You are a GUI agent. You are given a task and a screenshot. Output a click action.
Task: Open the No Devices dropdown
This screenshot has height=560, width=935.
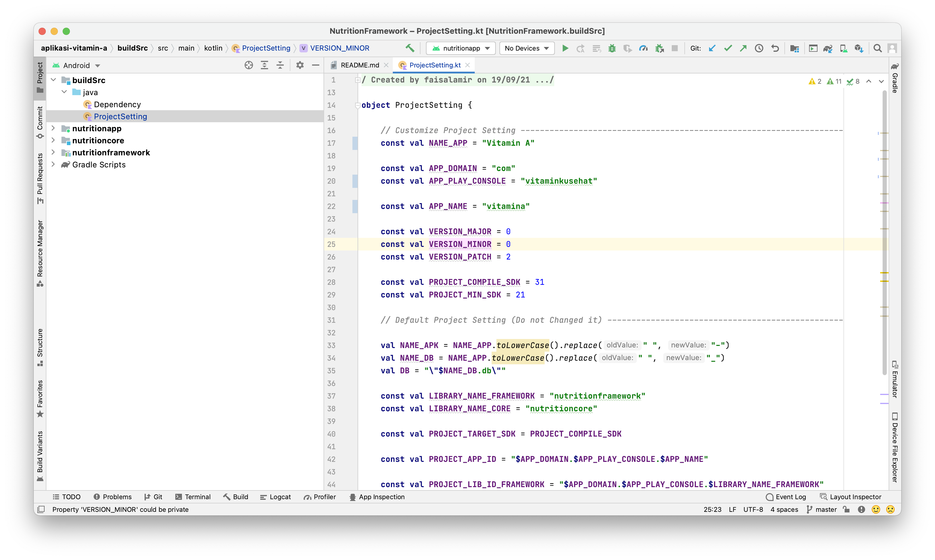tap(527, 48)
